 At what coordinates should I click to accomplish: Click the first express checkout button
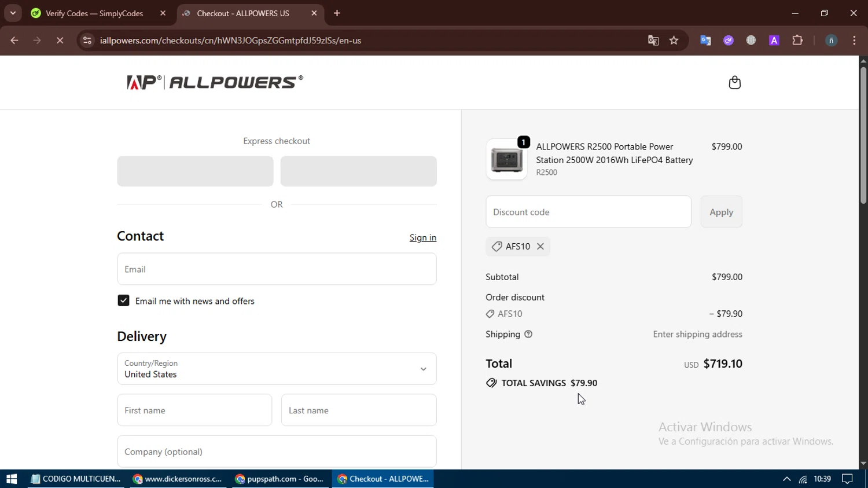coord(195,171)
